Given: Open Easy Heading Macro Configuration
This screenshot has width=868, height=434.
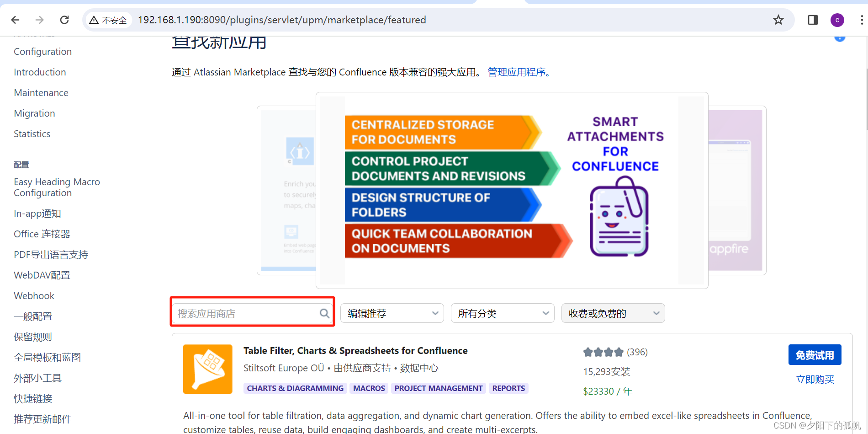Looking at the screenshot, I should point(57,188).
